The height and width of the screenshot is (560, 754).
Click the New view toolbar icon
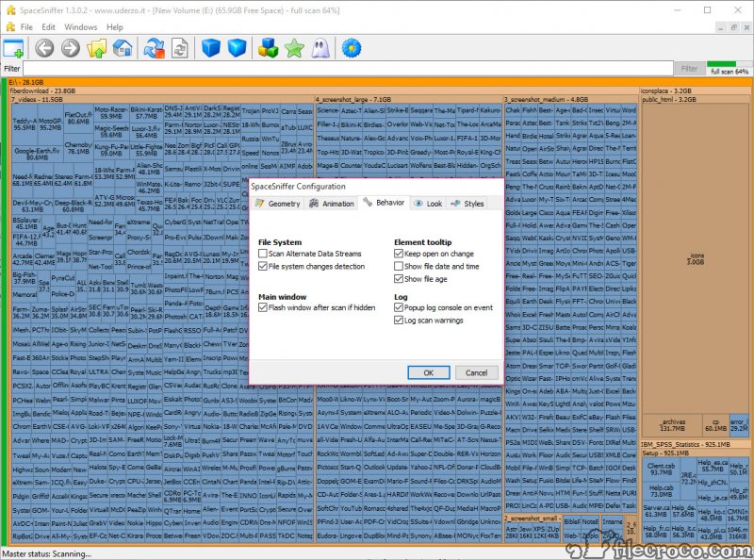[13, 49]
